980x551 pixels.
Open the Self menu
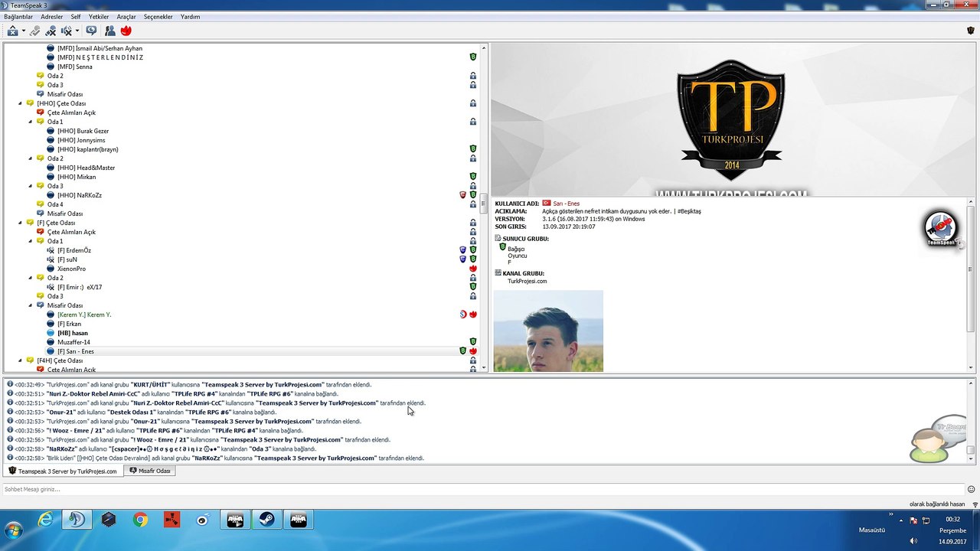[x=76, y=16]
